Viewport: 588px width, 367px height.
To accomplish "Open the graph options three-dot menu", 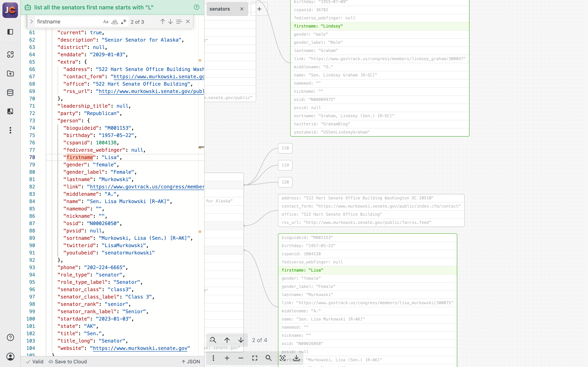I will 213,358.
